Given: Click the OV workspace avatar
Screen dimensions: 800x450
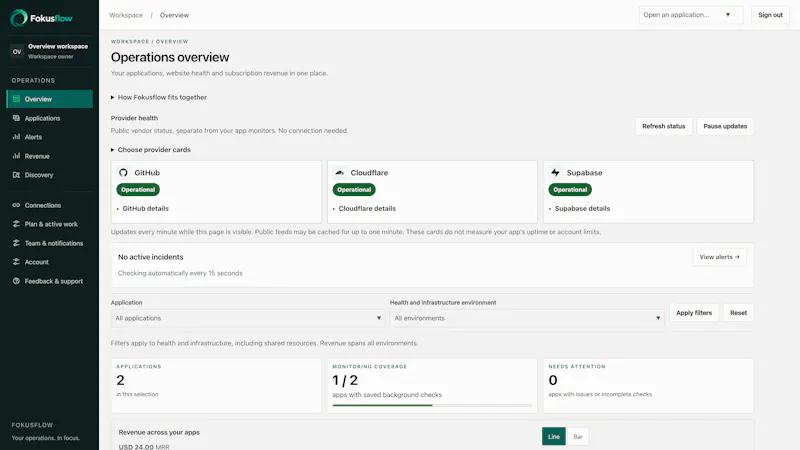Looking at the screenshot, I should click(x=17, y=52).
